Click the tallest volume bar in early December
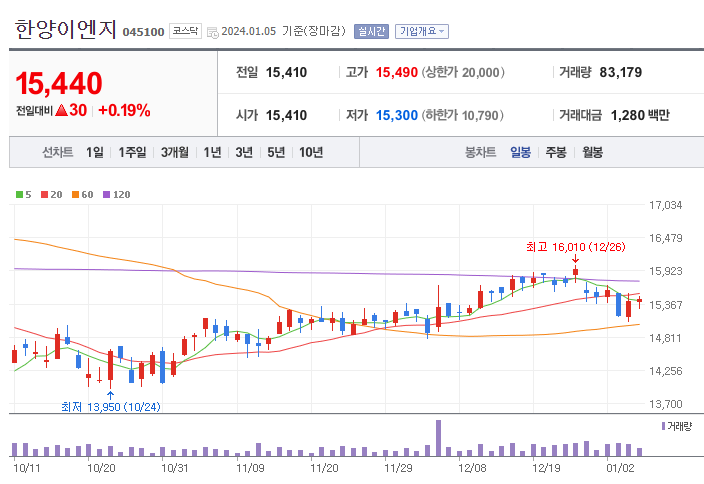Screen dimensions: 704x484 click(438, 438)
